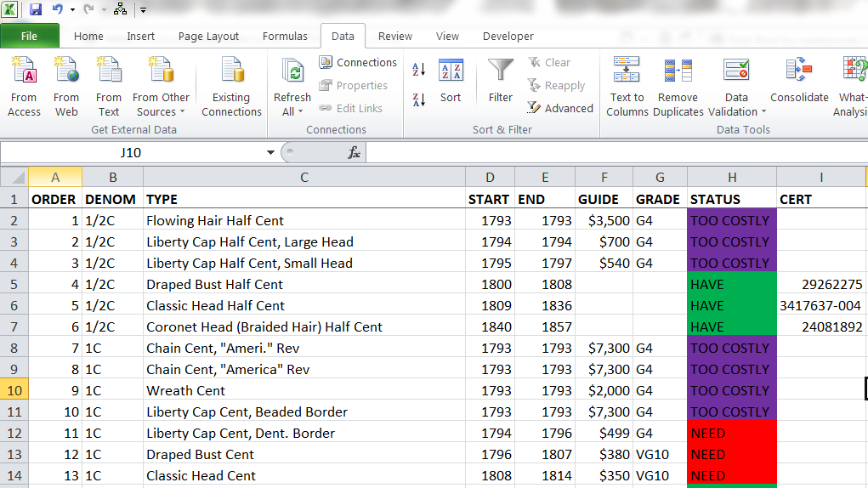Click the greyed Properties button
Image resolution: width=868 pixels, height=488 pixels.
coord(354,85)
